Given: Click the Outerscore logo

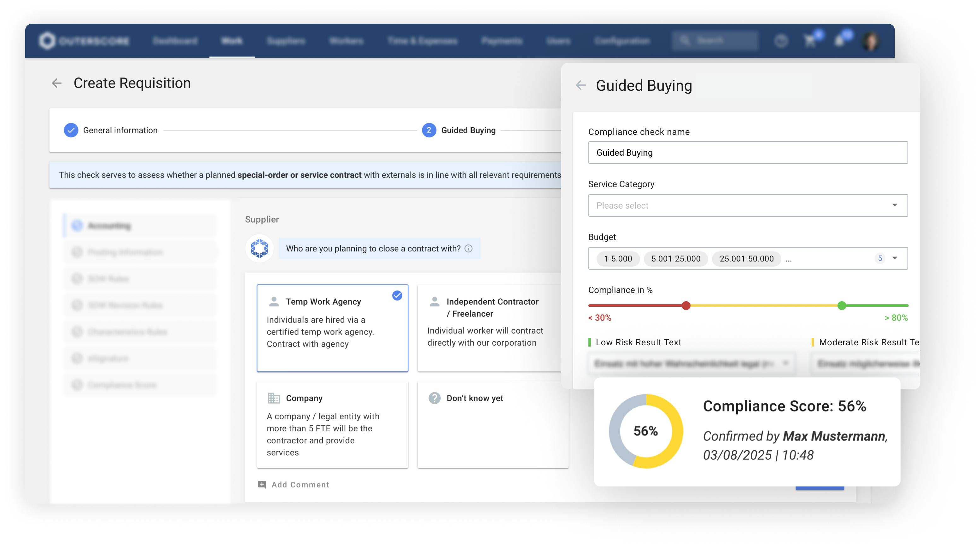Looking at the screenshot, I should point(85,41).
